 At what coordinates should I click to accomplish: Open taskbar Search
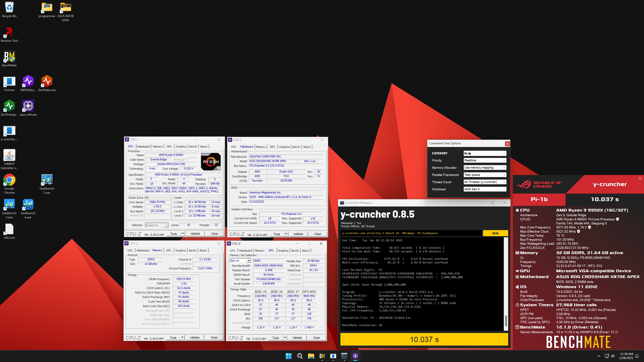point(300,356)
